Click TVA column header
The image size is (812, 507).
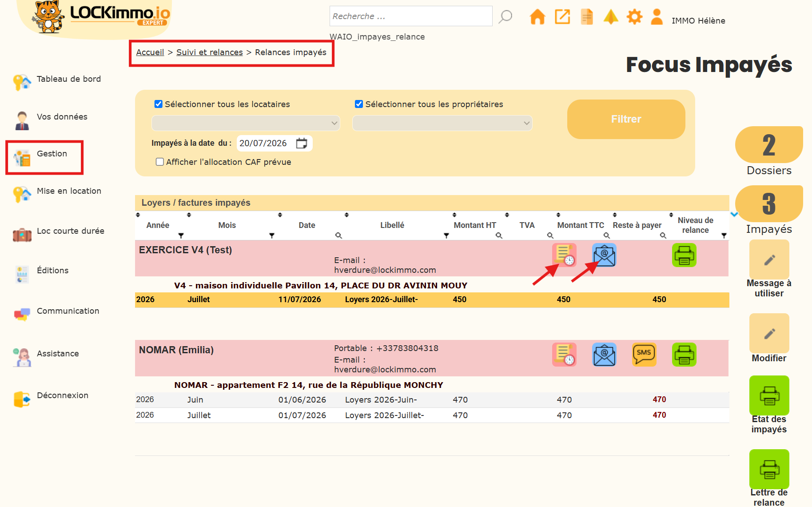pyautogui.click(x=527, y=225)
